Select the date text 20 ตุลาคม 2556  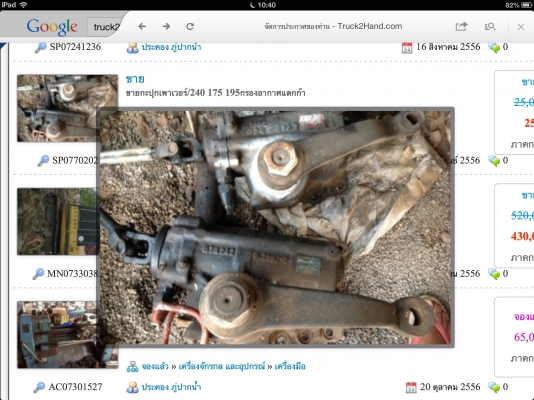pos(450,387)
